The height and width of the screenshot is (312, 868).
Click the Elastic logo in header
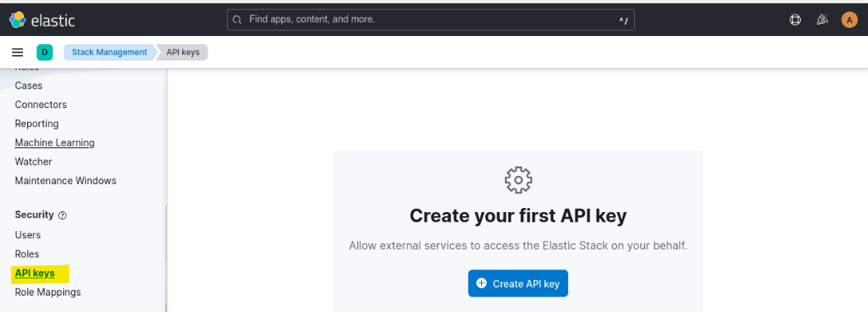42,20
